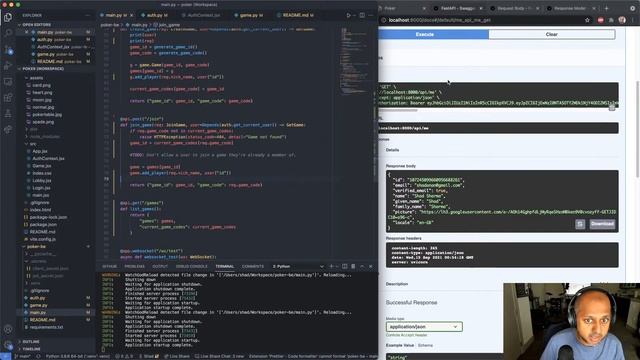Open the browser profile avatar
640x360 pixels.
[622, 20]
